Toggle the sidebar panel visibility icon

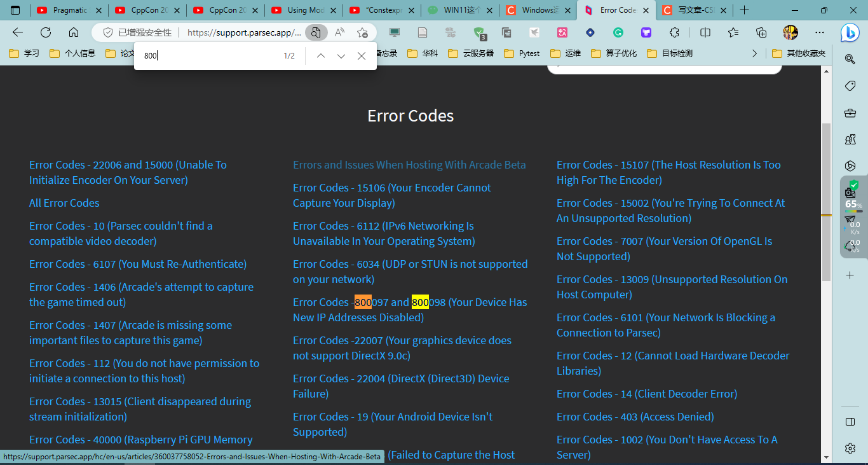coord(850,422)
